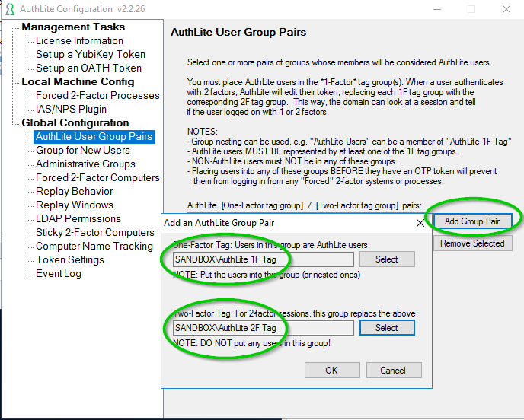Open Sticky 2-Factor Computers
Viewport: 524px width, 420px height.
point(95,232)
